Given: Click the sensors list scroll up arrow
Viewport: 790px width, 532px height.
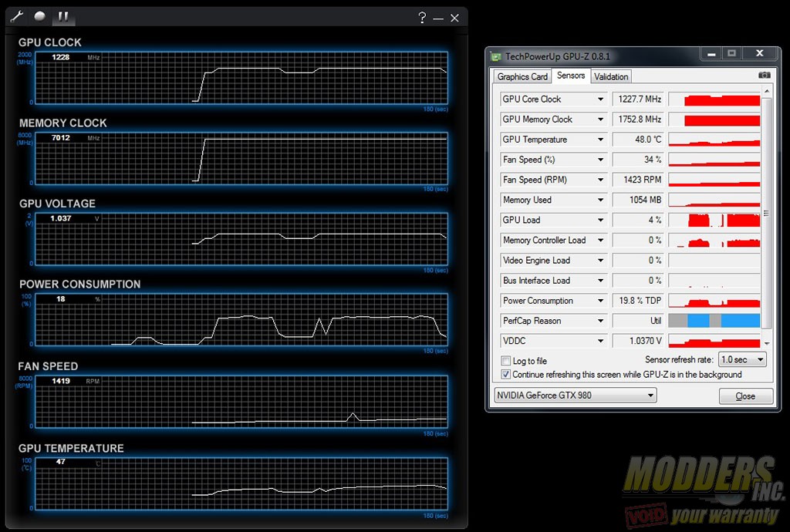Looking at the screenshot, I should pos(766,91).
